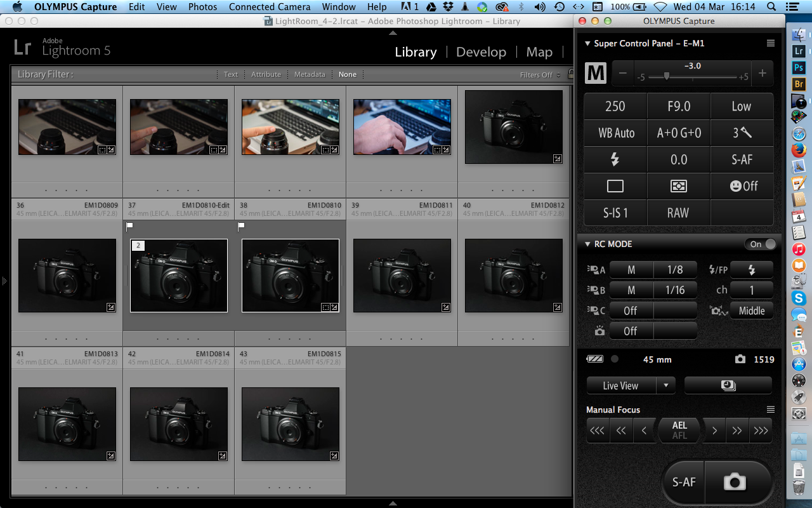Viewport: 812px width, 508px height.
Task: Click the Lightroom icon in the Dock
Action: point(799,51)
